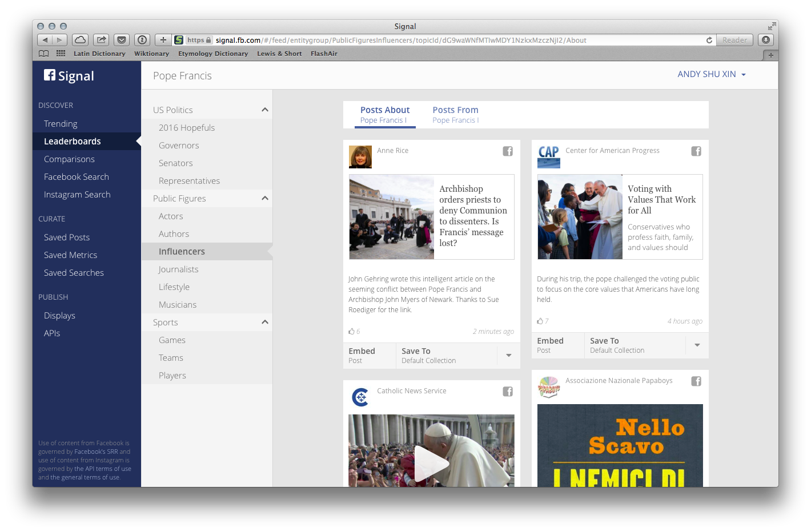Open Saved Posts
811x532 pixels.
[x=67, y=237]
